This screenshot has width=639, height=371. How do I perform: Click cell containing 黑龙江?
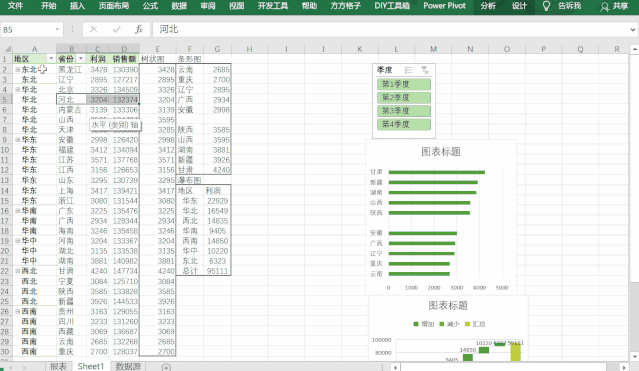pyautogui.click(x=70, y=69)
